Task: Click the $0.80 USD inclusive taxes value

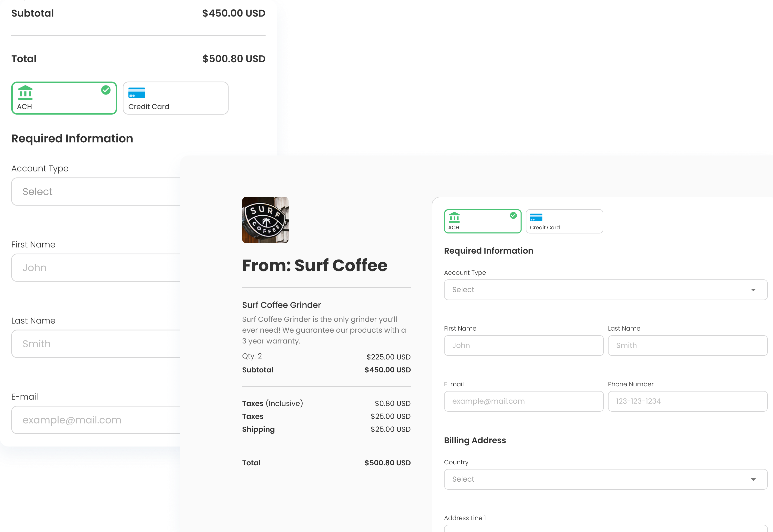Action: tap(392, 403)
